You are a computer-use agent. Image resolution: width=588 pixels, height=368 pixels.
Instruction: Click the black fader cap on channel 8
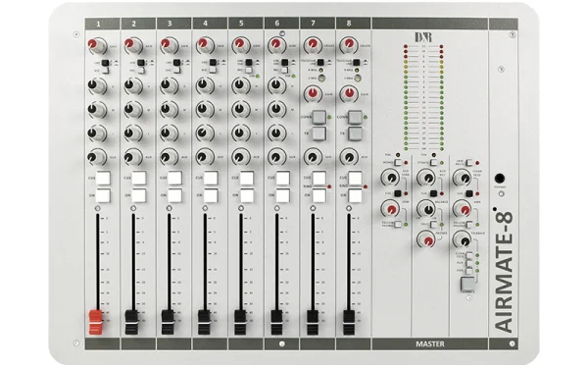(x=348, y=322)
